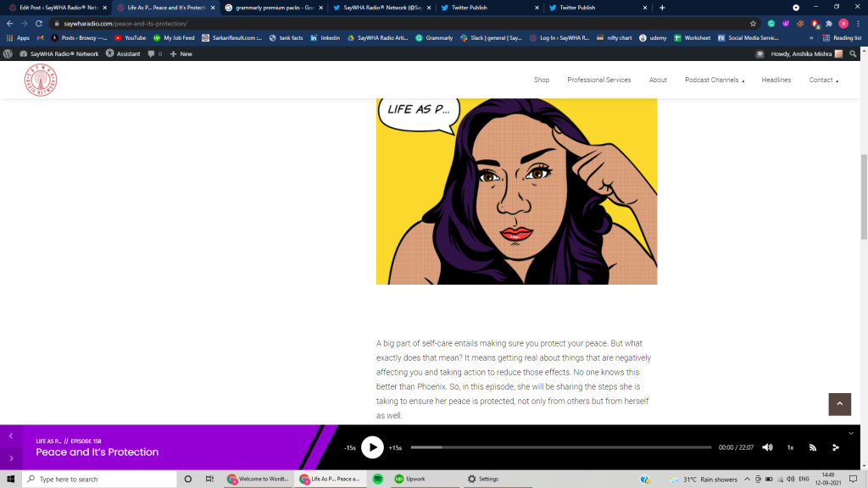
Task: View comments from the admin bar
Action: point(155,53)
